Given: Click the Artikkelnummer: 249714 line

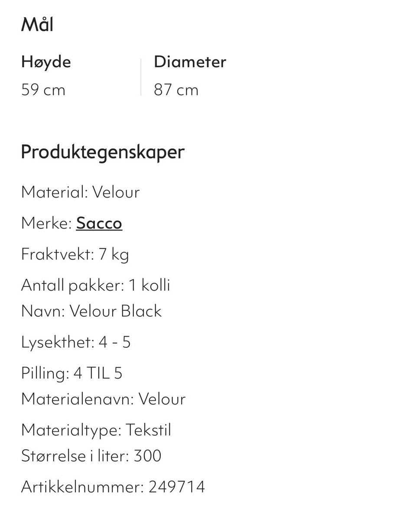Looking at the screenshot, I should tap(113, 487).
